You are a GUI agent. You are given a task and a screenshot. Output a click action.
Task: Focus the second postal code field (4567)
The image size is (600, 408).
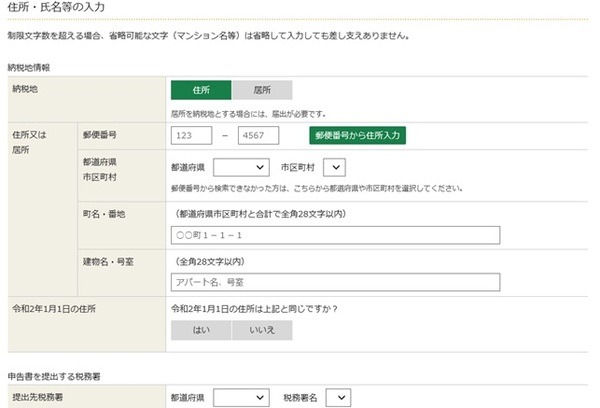pos(258,135)
